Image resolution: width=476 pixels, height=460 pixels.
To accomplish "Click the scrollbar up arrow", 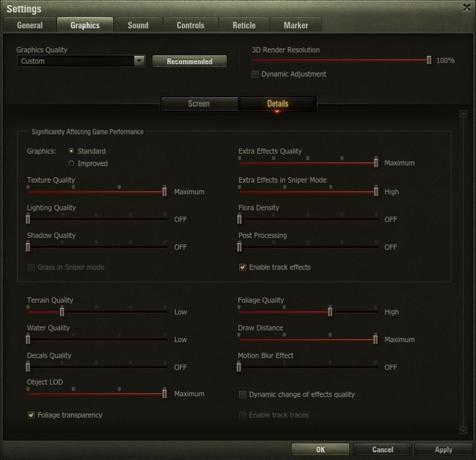I will coord(464,114).
